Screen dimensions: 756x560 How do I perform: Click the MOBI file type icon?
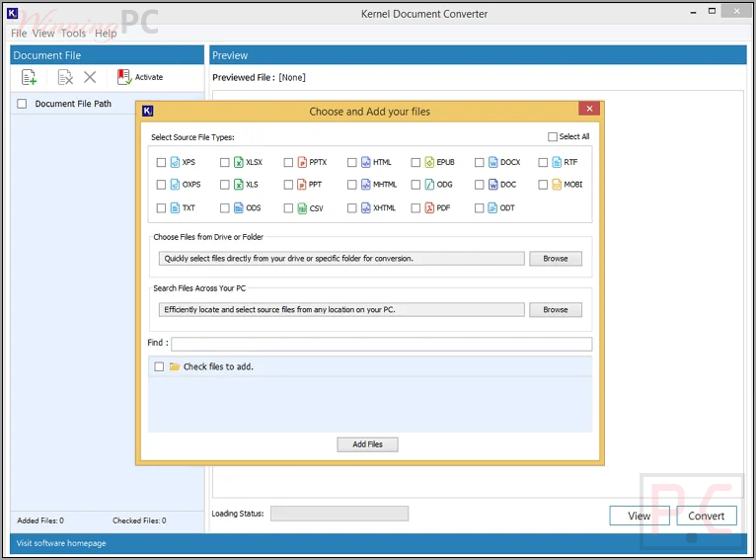tap(557, 185)
